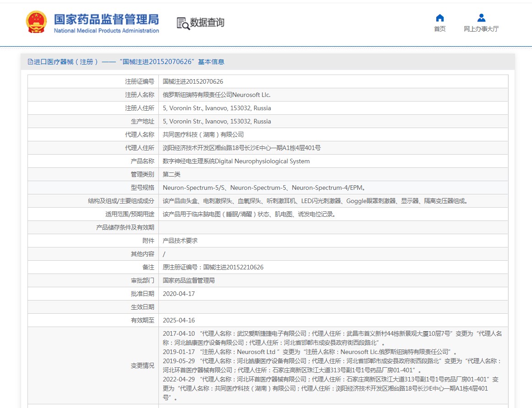The width and height of the screenshot is (532, 408).
Task: Click the 注册人住所 row label
Action: [140, 108]
